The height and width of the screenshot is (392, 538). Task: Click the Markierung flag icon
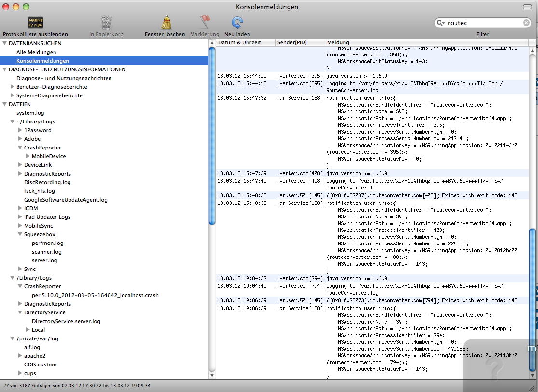[x=205, y=23]
